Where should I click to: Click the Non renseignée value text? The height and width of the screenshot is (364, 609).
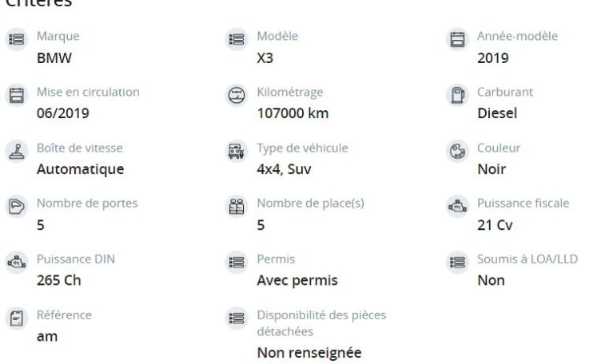pos(309,353)
